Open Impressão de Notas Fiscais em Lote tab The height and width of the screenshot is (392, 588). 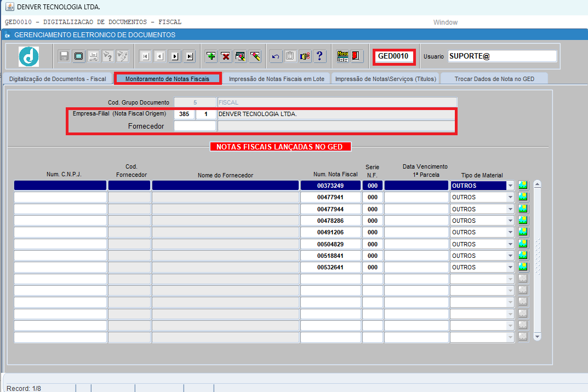[x=276, y=79]
